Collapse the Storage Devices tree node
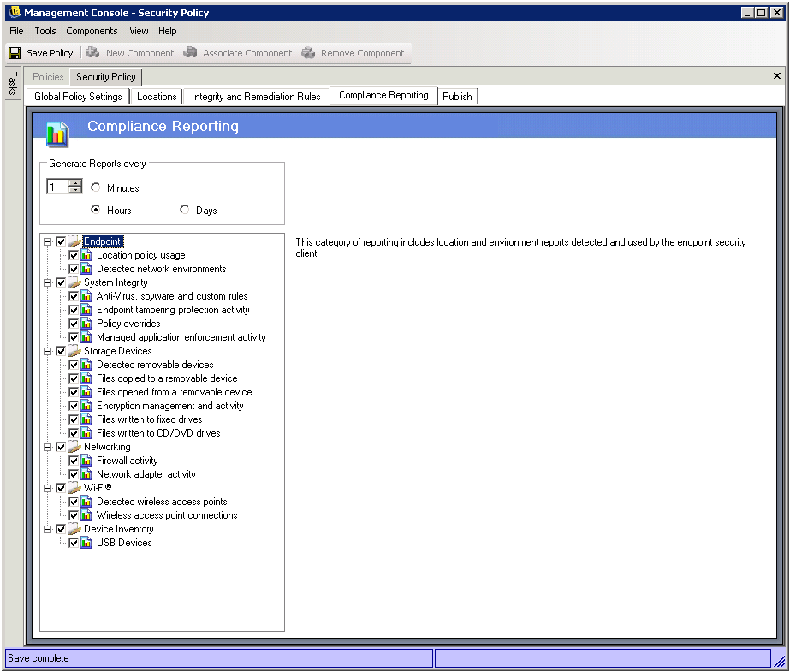This screenshot has width=790, height=672. 47,351
